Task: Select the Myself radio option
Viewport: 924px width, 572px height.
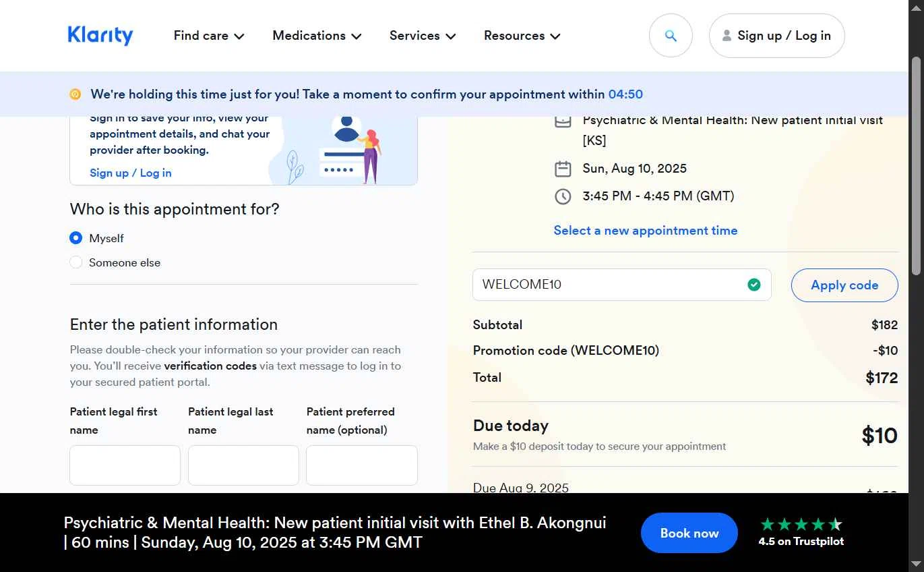Action: point(76,238)
